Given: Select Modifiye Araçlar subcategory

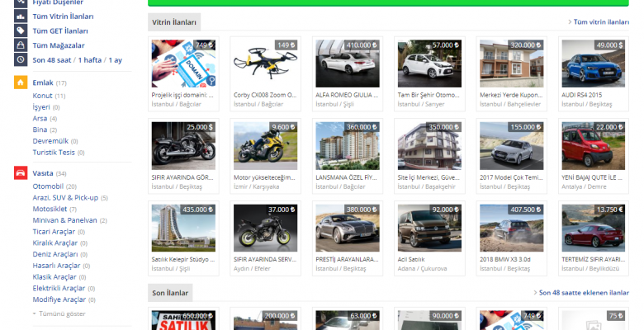Looking at the screenshot, I should (x=59, y=299).
